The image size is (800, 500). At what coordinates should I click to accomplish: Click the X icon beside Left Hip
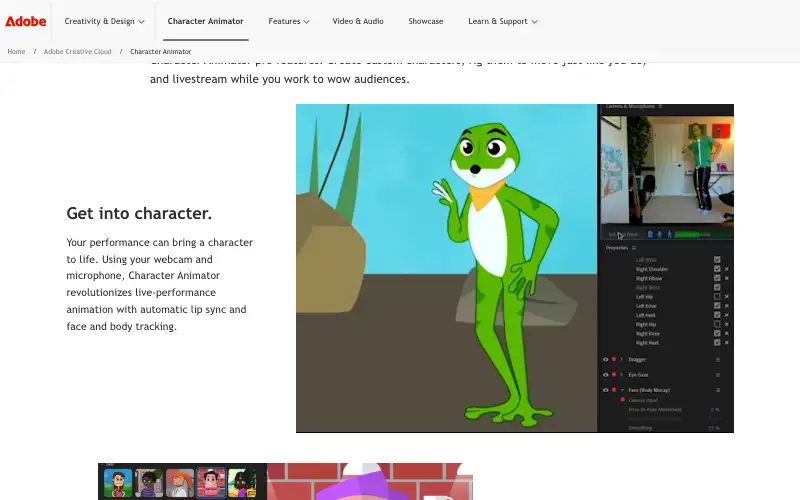pos(727,296)
